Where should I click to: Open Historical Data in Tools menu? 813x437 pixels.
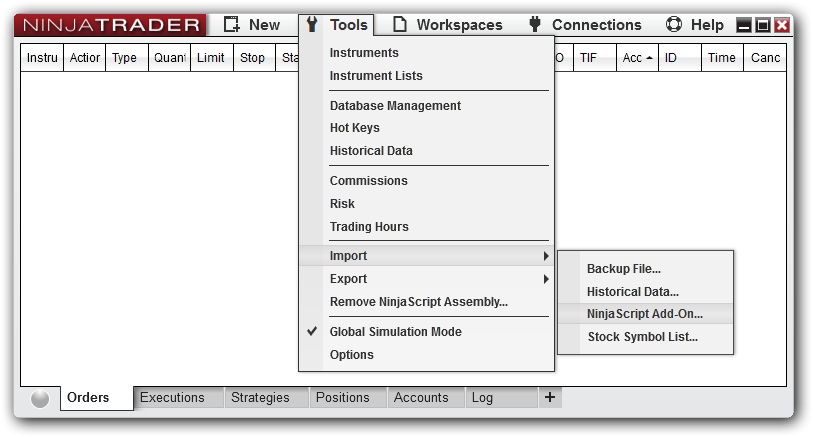click(x=371, y=151)
